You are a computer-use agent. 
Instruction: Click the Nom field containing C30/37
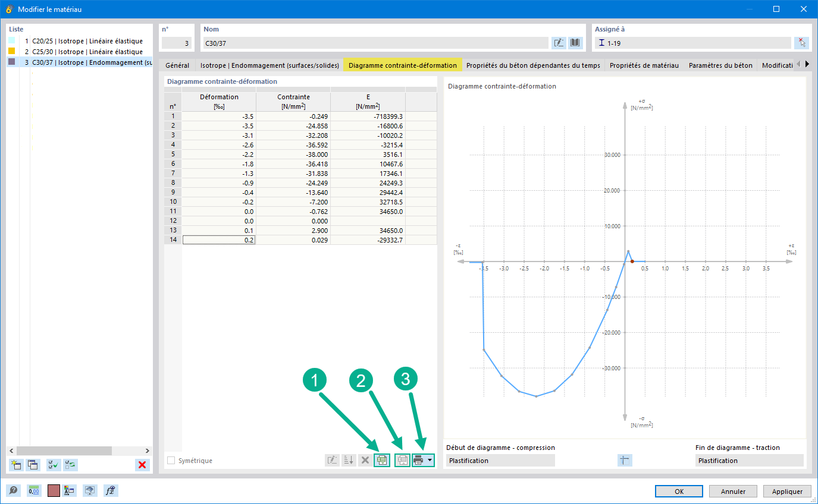click(x=375, y=43)
